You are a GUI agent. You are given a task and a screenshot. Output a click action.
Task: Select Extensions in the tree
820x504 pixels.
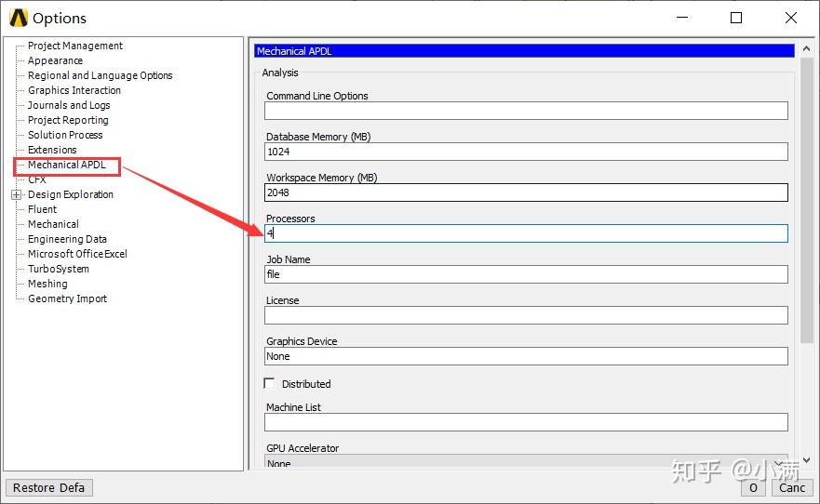point(52,150)
